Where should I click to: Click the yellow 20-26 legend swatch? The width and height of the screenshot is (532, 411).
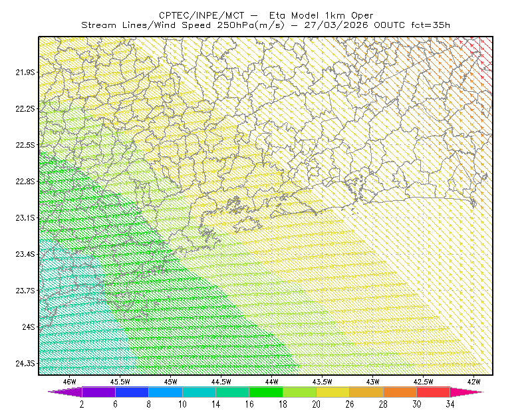pos(333,392)
